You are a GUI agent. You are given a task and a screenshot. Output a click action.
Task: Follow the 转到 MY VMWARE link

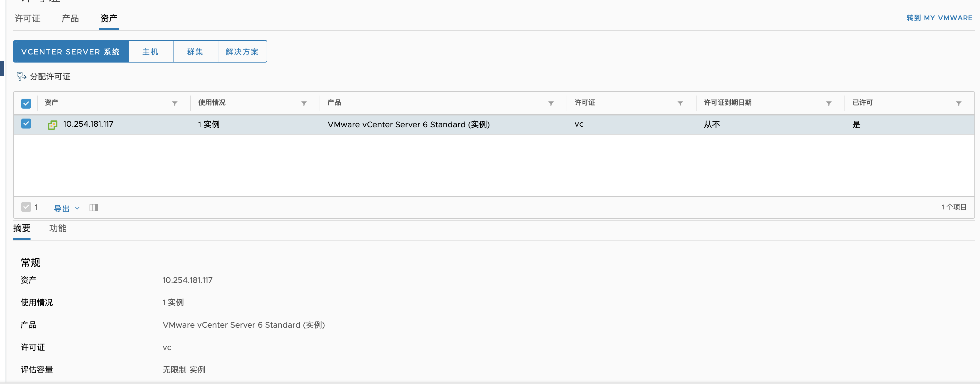[939, 18]
